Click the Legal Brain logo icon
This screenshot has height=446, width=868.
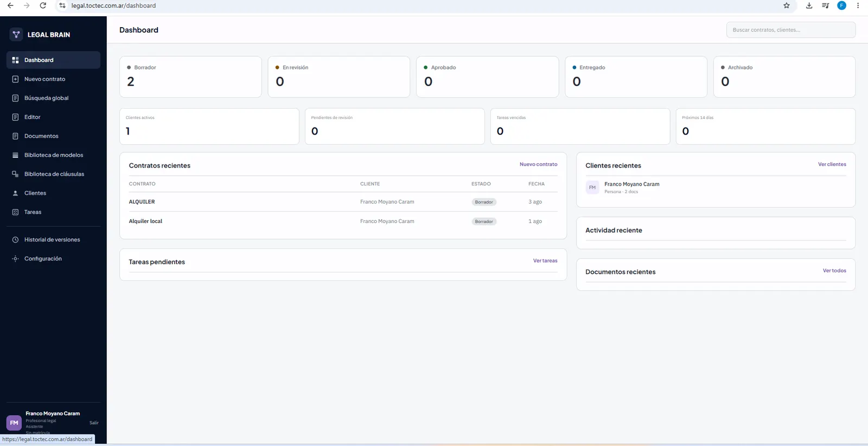pos(16,35)
